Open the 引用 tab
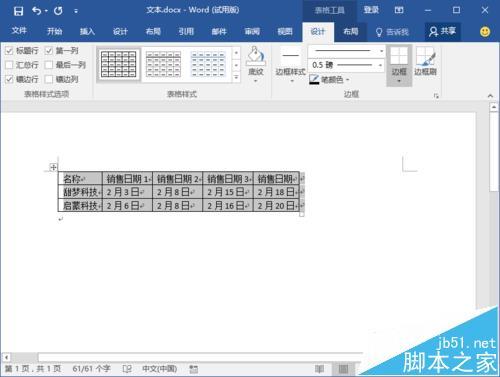Screen dimensions: 500x377 186,31
